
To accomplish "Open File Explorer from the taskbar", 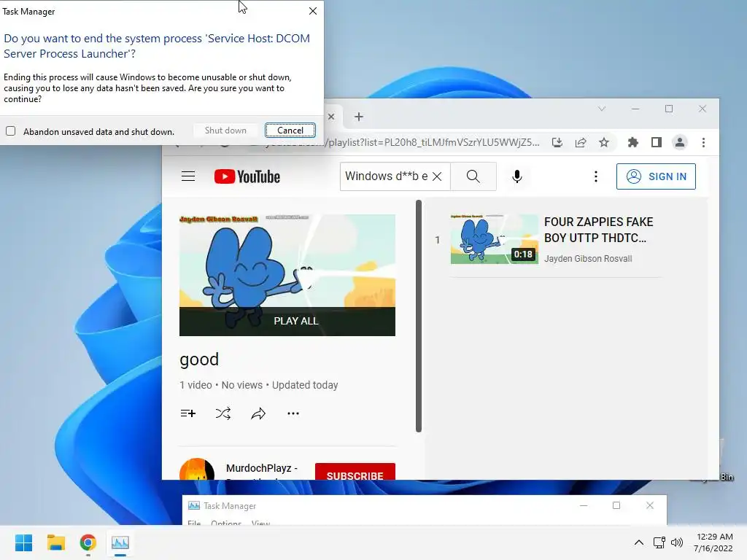I will pyautogui.click(x=55, y=542).
